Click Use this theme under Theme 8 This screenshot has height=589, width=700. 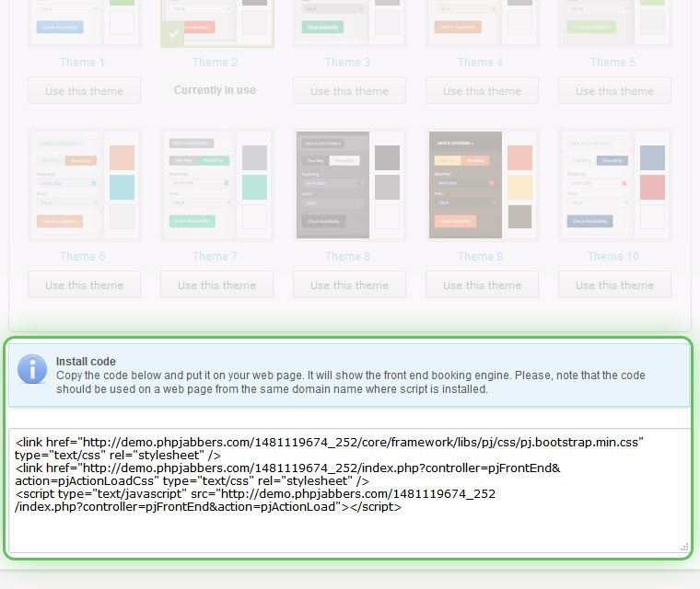(x=350, y=284)
